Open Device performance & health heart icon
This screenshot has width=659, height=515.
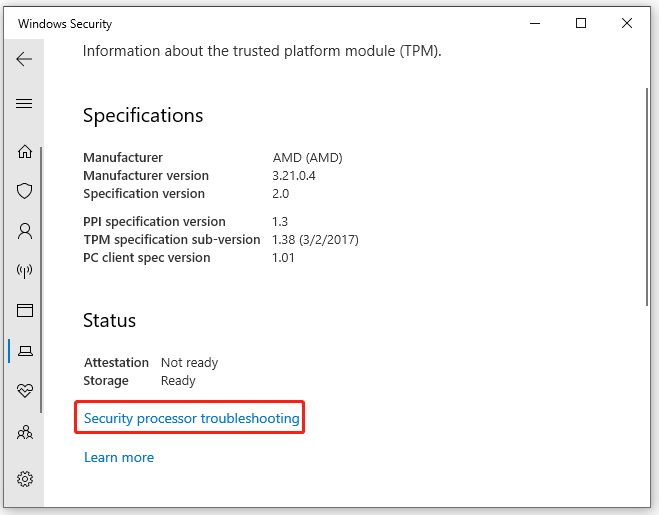(x=25, y=392)
